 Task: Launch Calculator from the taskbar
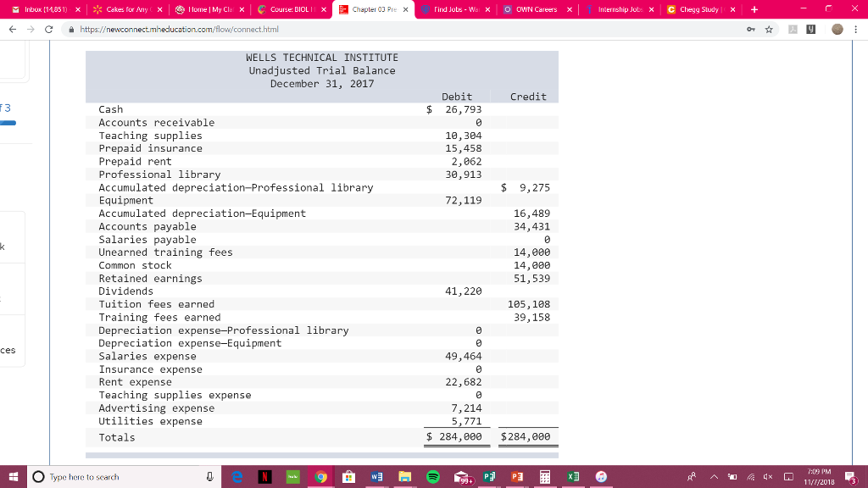point(544,476)
